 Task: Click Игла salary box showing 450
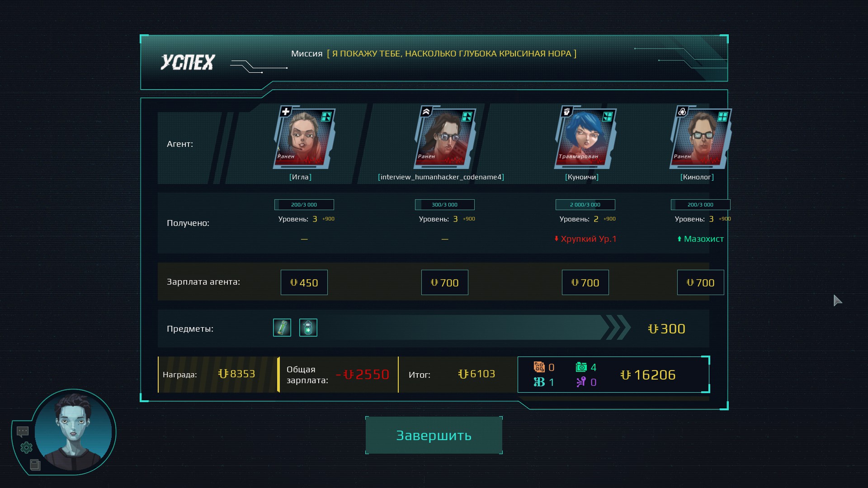(304, 282)
